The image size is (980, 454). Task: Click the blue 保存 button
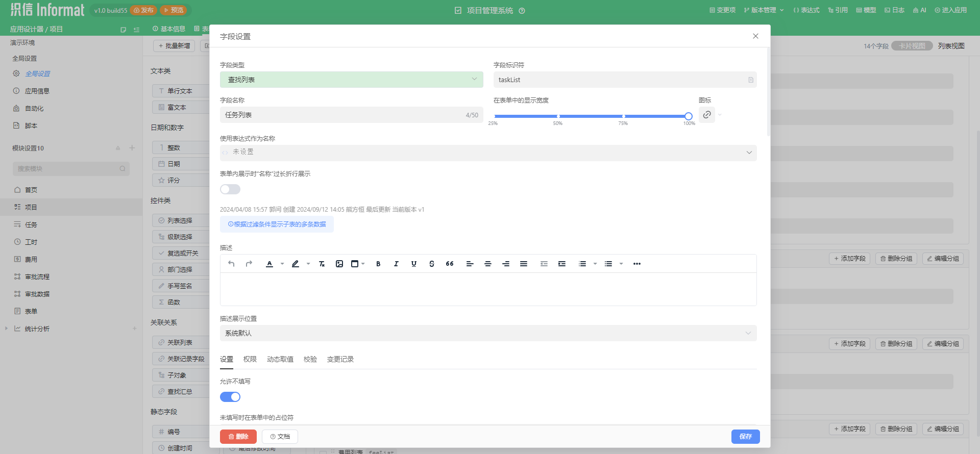coord(746,437)
